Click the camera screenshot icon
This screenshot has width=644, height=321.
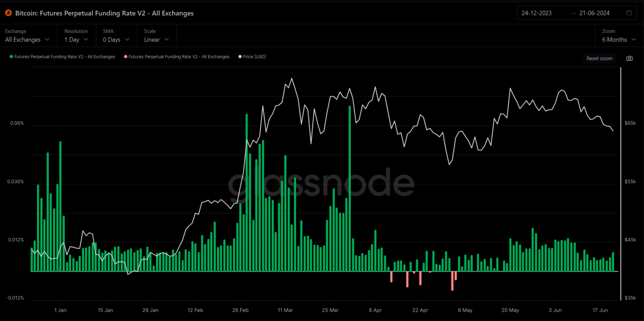(629, 58)
